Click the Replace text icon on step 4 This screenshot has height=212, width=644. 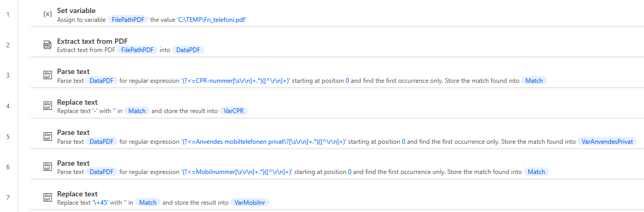tap(47, 106)
